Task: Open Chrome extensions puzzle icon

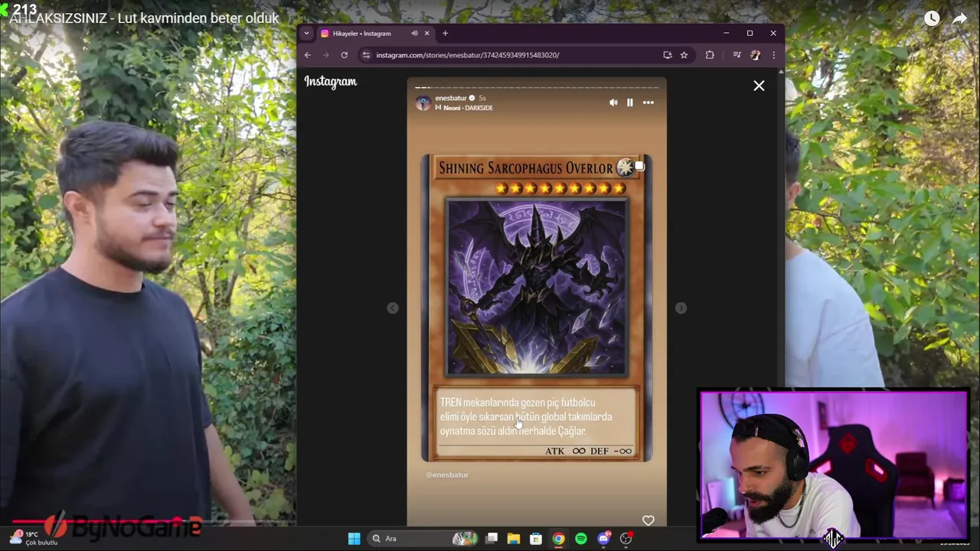Action: pos(710,55)
